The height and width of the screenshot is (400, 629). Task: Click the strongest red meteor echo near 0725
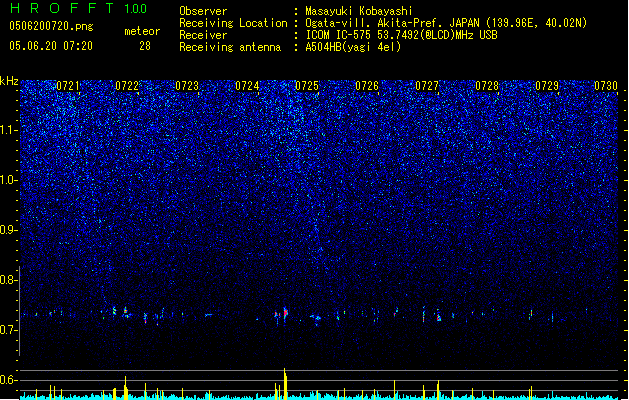(x=286, y=313)
